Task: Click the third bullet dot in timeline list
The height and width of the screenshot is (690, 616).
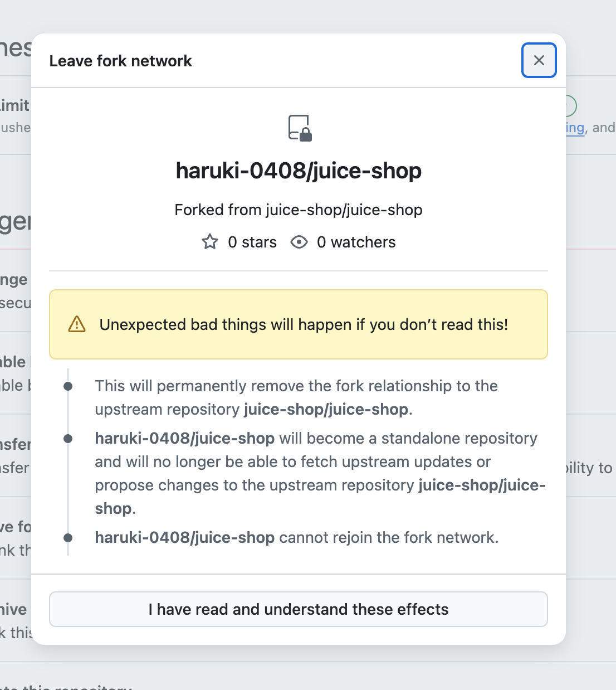Action: click(x=68, y=538)
